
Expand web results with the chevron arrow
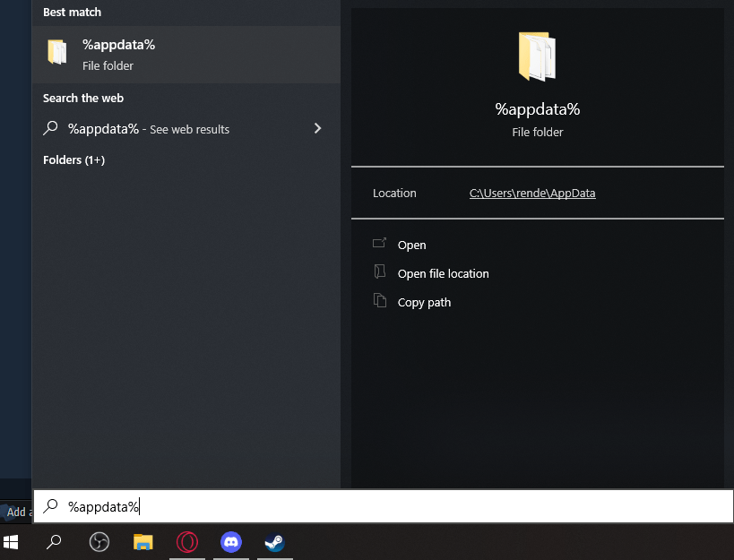[317, 128]
